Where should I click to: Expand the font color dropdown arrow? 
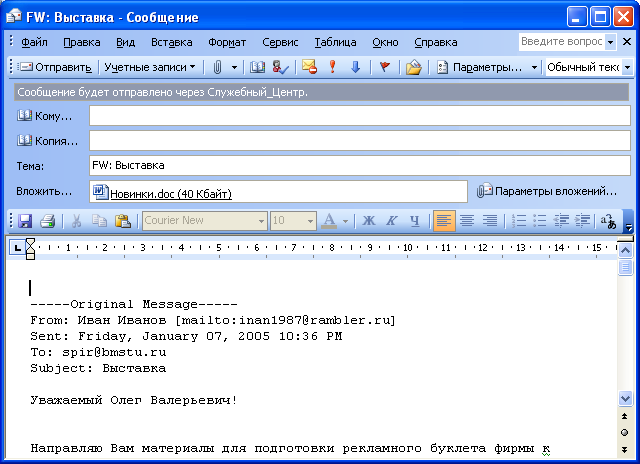(345, 221)
